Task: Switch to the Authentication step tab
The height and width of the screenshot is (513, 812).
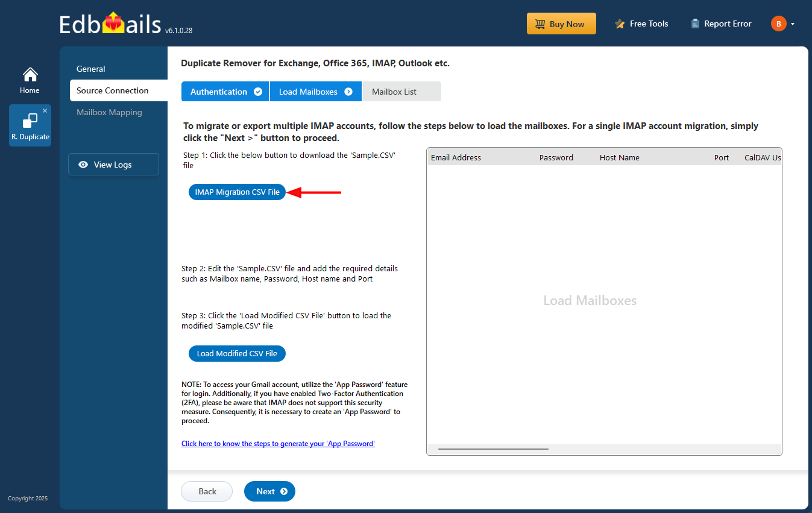Action: click(x=225, y=92)
